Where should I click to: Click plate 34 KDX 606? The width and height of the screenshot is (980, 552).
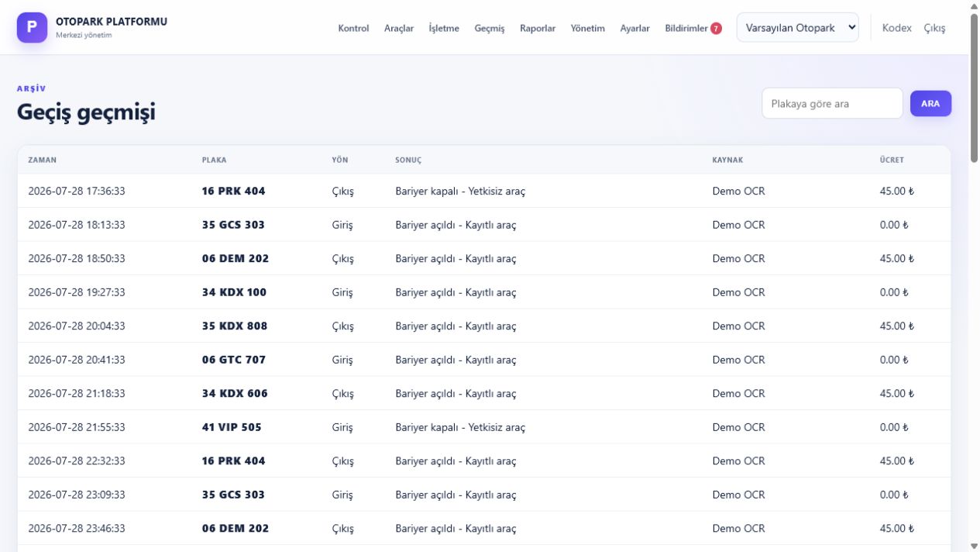(x=235, y=393)
